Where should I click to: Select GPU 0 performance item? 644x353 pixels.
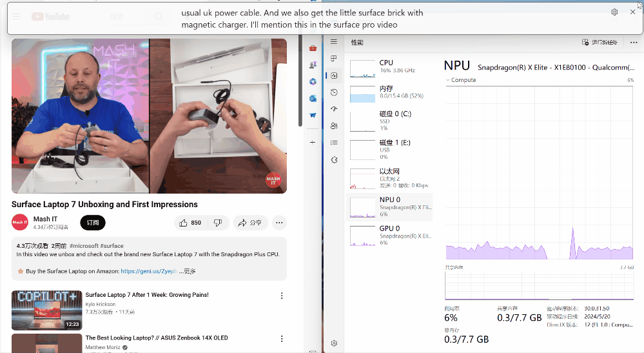tap(389, 236)
